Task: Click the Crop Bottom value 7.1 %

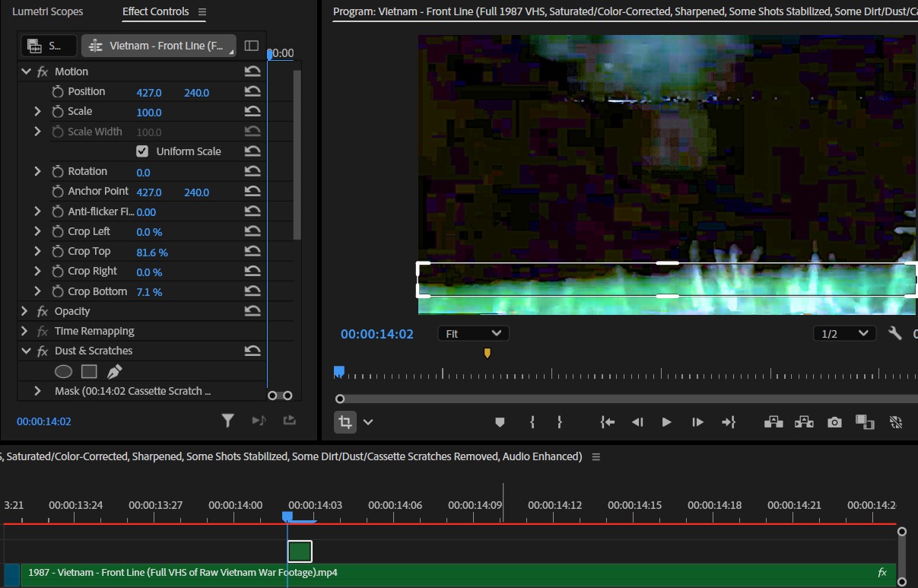Action: [149, 292]
